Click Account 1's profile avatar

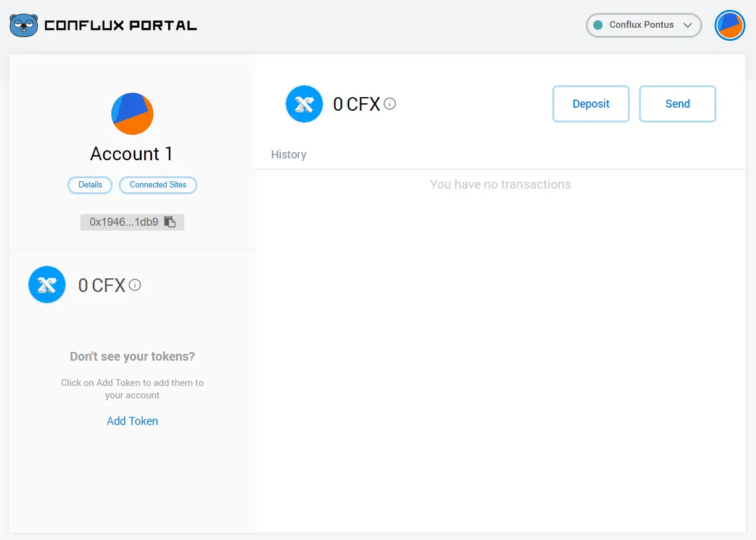tap(132, 113)
